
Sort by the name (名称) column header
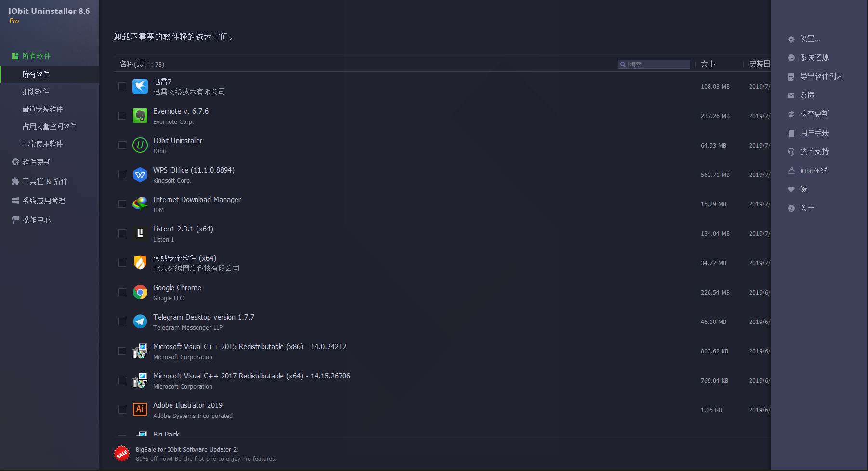tap(142, 64)
